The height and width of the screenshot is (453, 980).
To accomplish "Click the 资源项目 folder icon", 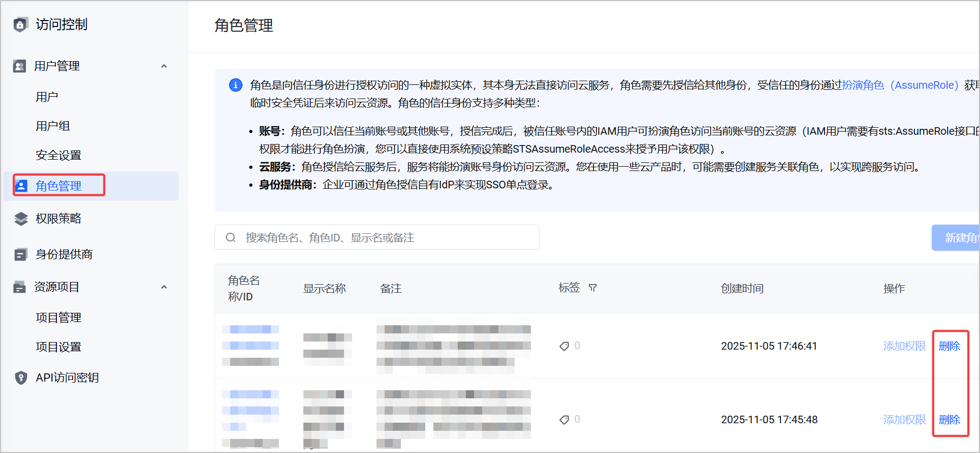I will [x=20, y=287].
